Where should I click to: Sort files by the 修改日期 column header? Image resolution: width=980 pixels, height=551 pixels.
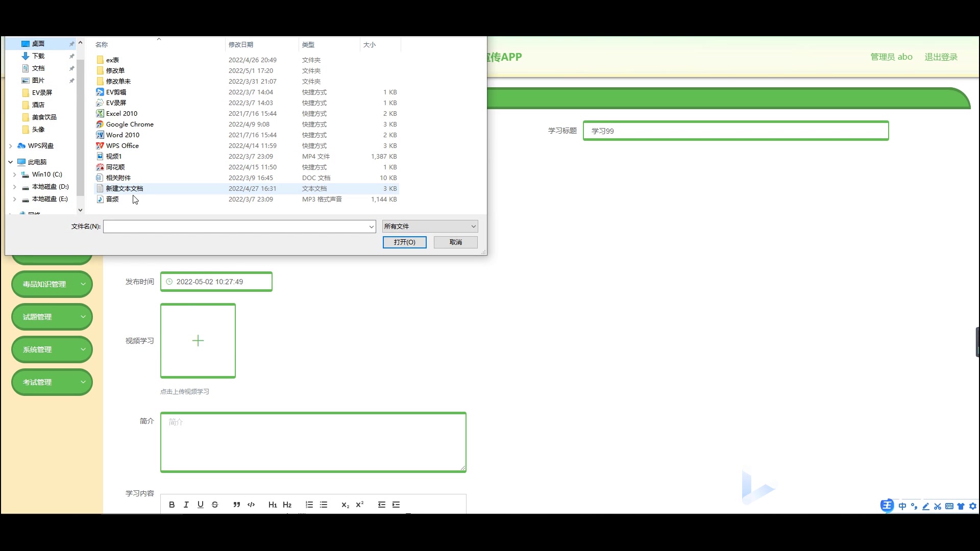pos(241,45)
